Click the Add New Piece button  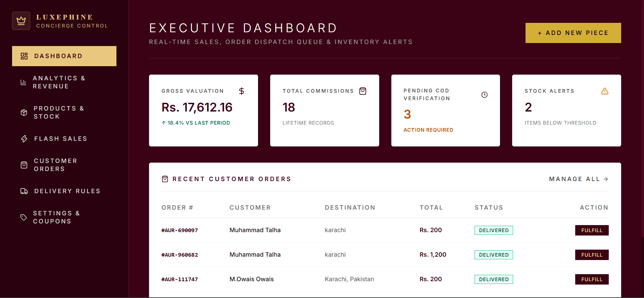pyautogui.click(x=573, y=33)
